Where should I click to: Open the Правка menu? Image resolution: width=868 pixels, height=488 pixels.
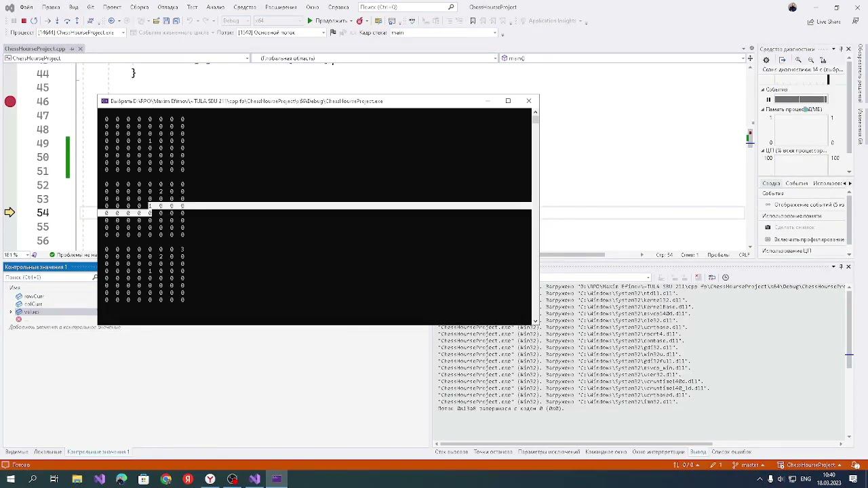(51, 7)
